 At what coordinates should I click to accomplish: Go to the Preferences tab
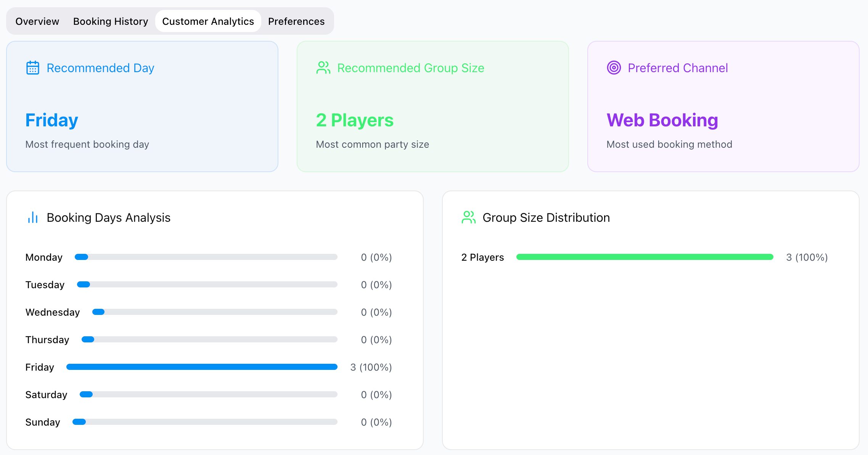tap(296, 21)
